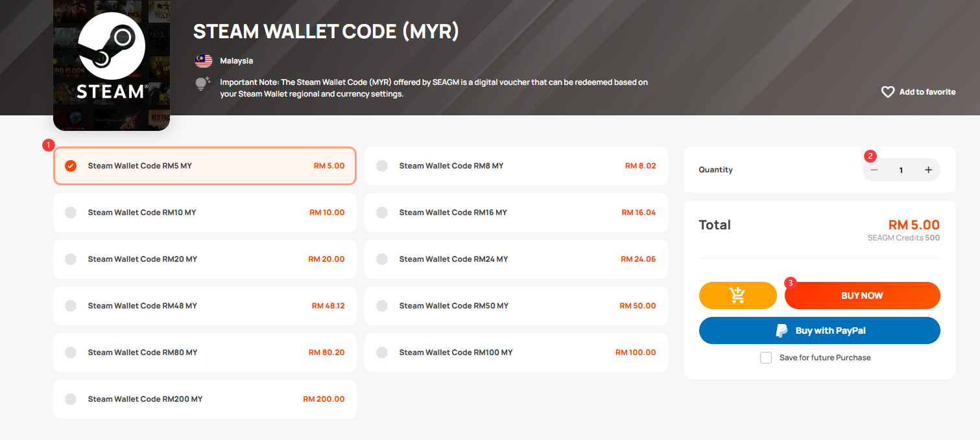Image resolution: width=980 pixels, height=440 pixels.
Task: Tick the Save for future Purchase checkbox
Action: [x=766, y=358]
